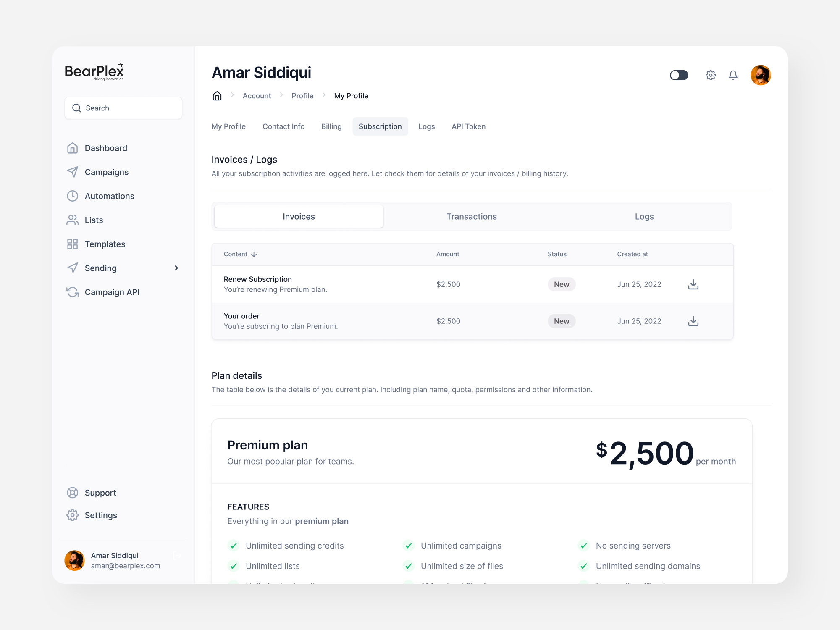Switch to the Logs profile tab
This screenshot has height=630, width=840.
pyautogui.click(x=427, y=126)
